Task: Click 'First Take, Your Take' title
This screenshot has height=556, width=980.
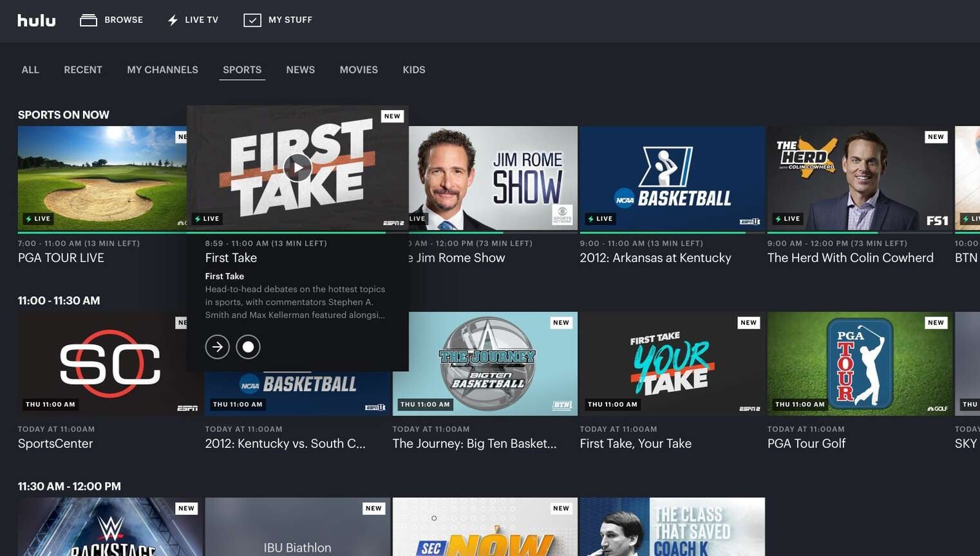Action: coord(636,443)
